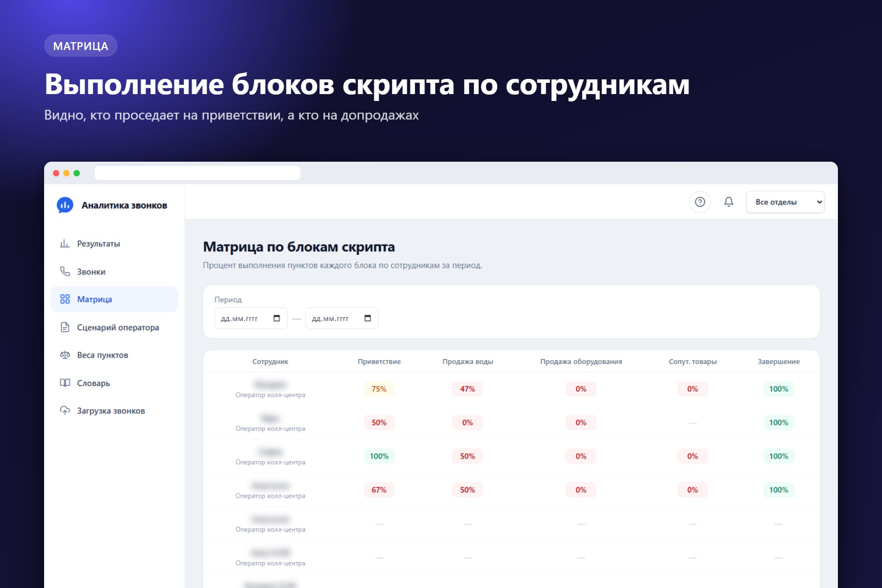Go to Звонки section
The image size is (882, 588).
click(x=114, y=271)
